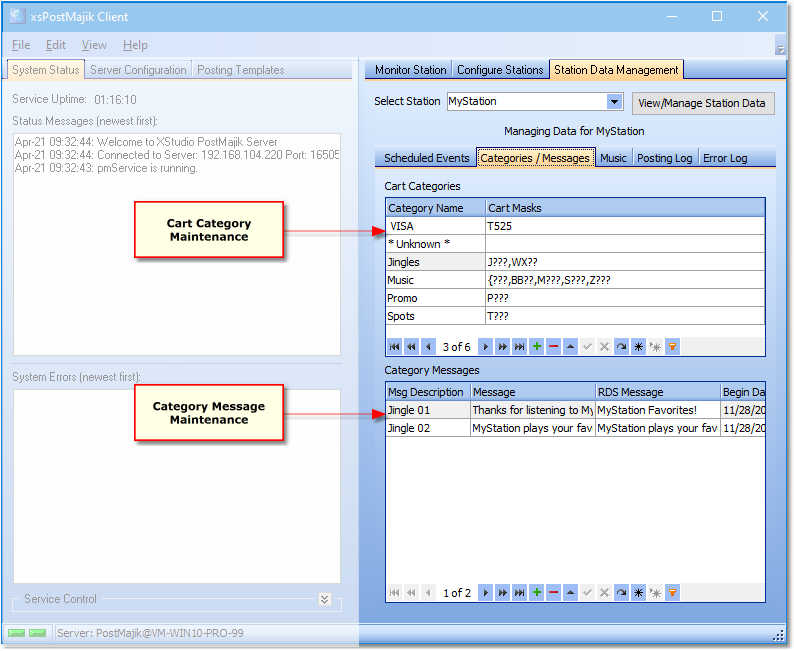794x651 pixels.
Task: Select the Jingles category row
Action: 575,262
